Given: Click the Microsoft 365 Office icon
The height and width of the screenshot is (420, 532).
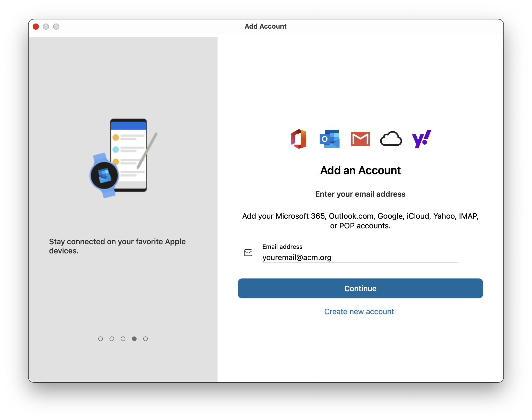Looking at the screenshot, I should click(x=299, y=139).
